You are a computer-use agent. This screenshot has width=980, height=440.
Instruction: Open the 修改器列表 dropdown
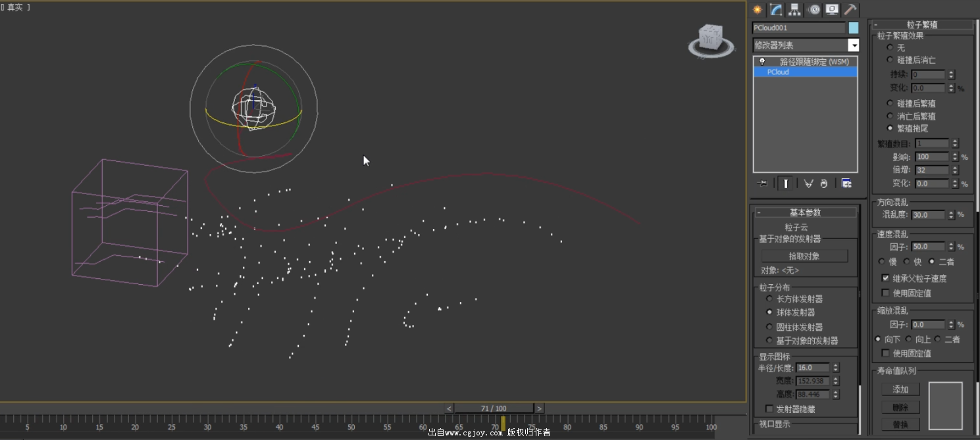[853, 45]
